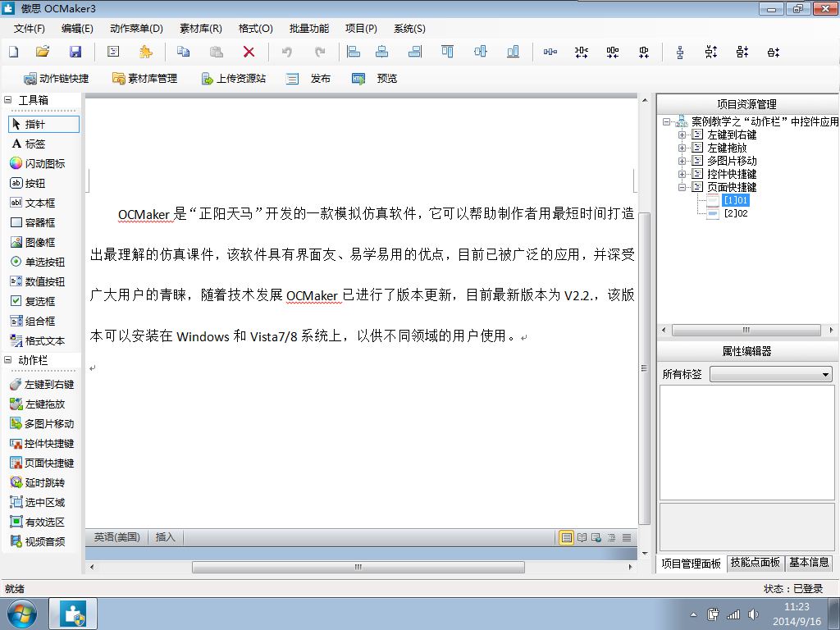Collapse the project root tree node

(666, 121)
